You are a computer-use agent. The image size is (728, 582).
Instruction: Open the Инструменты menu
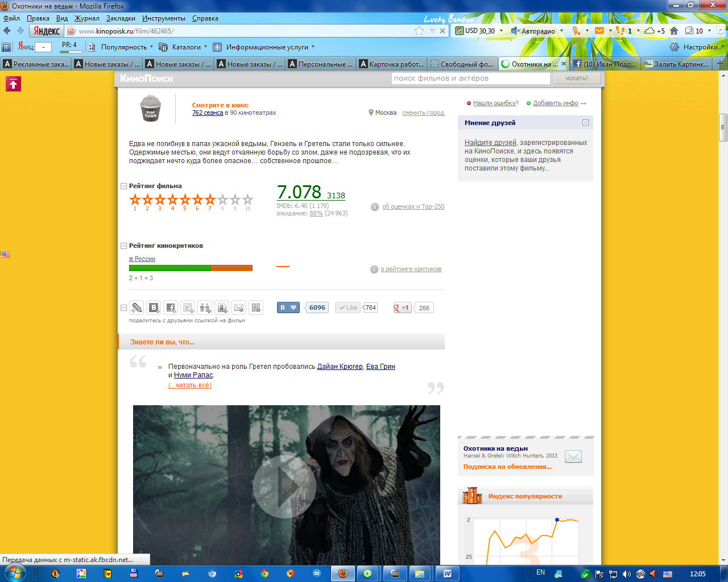164,18
